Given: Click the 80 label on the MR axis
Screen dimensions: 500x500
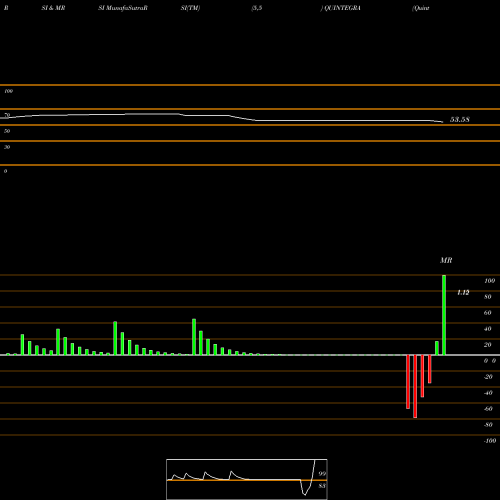Looking at the screenshot, I should point(488,297).
